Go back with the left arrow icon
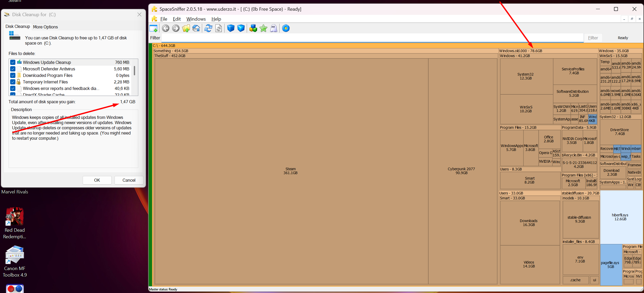 tap(166, 28)
